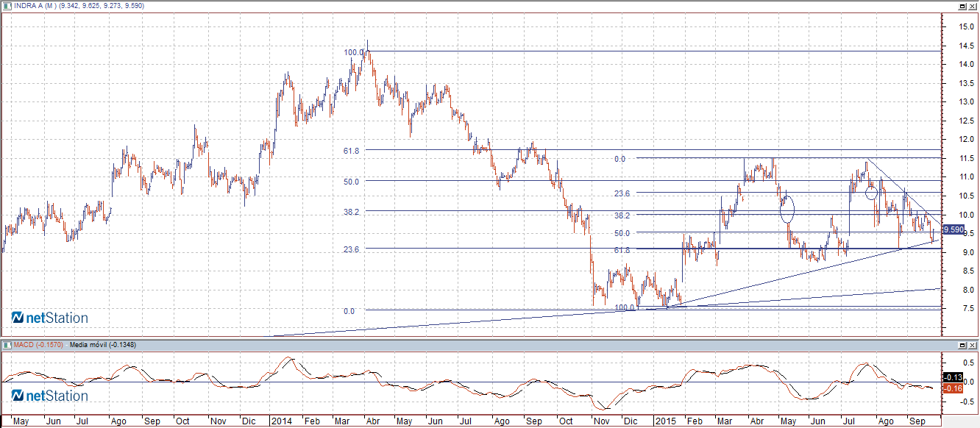Close the main price chart panel
The height and width of the screenshot is (428, 980).
pyautogui.click(x=973, y=6)
